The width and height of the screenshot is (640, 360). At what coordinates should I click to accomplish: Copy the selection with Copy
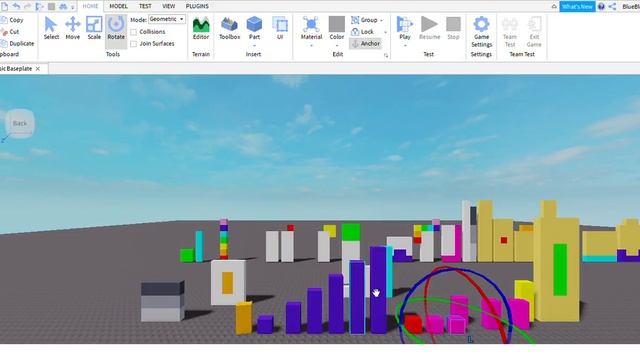(x=12, y=20)
